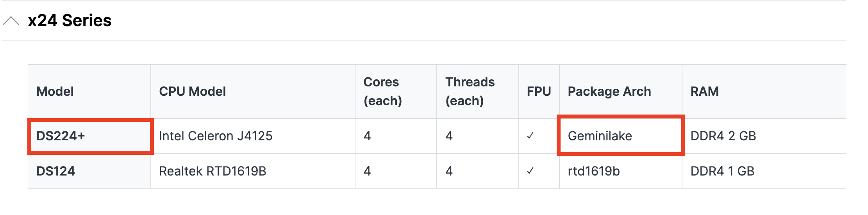Click the x24 Series heading
868x215 pixels.
[x=70, y=21]
